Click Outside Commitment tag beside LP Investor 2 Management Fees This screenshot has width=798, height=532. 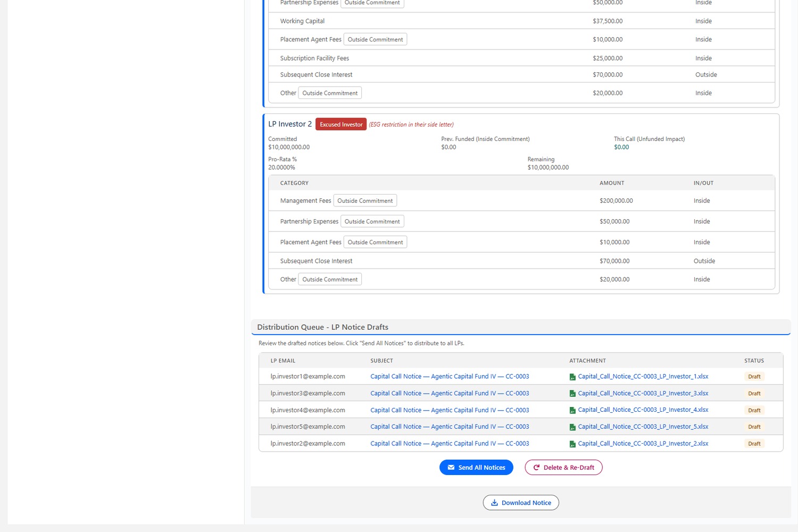pyautogui.click(x=365, y=201)
